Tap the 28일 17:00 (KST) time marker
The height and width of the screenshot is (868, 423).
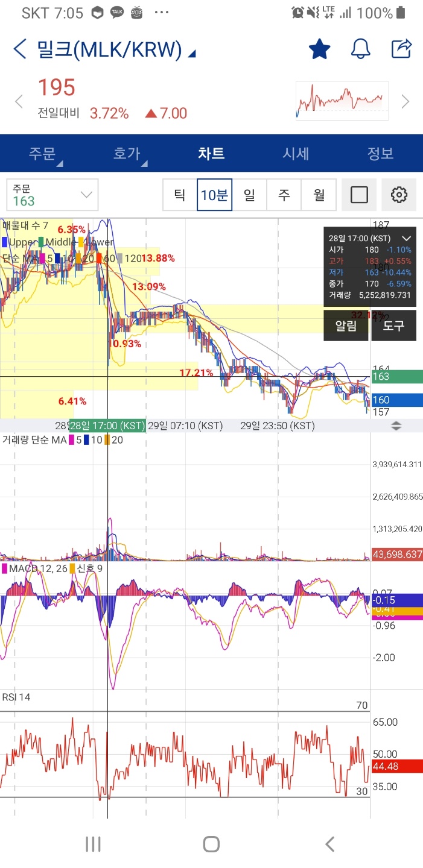pos(107,426)
